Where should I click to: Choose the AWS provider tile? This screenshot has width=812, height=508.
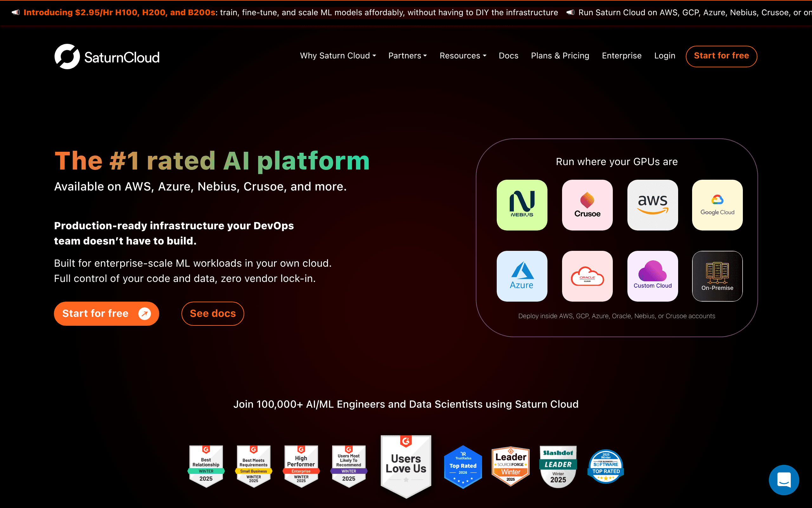(x=653, y=205)
